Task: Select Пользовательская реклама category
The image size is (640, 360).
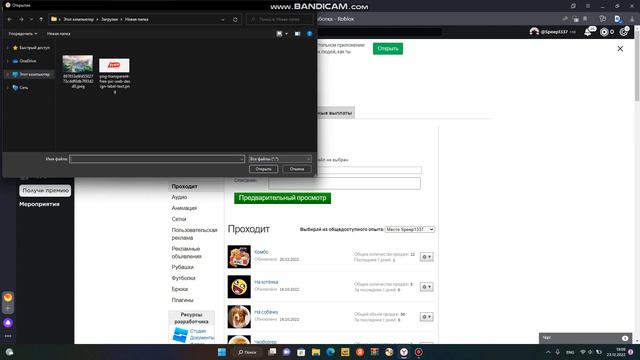Action: [194, 234]
